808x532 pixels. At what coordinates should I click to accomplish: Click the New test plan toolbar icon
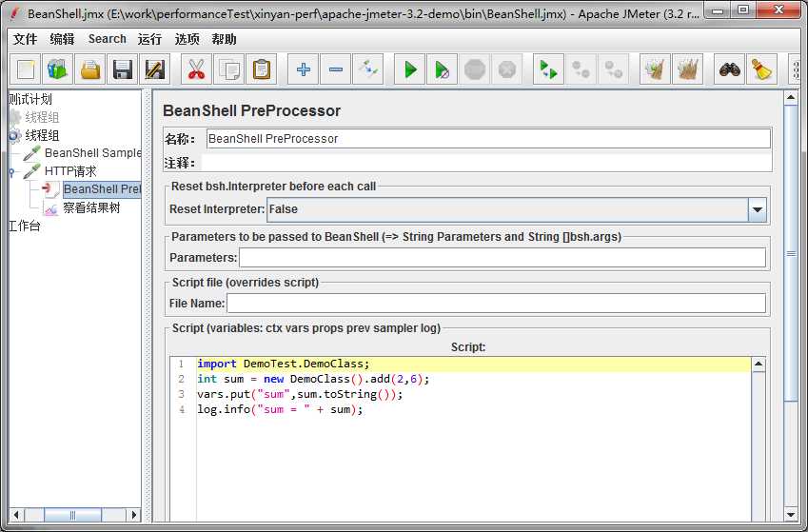(26, 69)
